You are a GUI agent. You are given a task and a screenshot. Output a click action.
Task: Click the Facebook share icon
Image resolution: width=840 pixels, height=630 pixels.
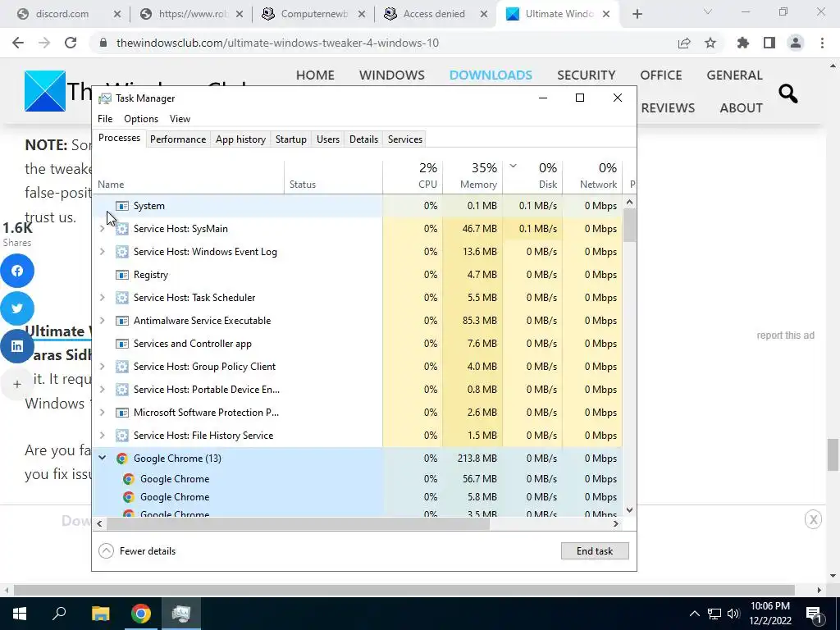17,271
